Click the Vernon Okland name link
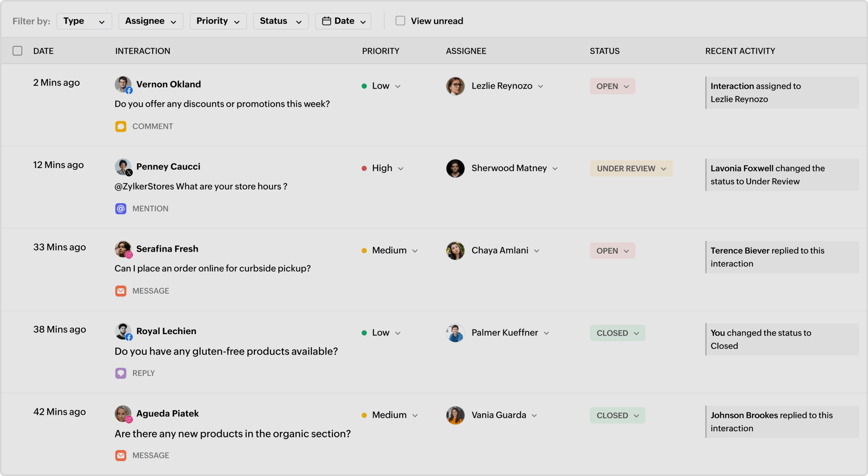Viewport: 868px width, 476px height. pos(169,84)
